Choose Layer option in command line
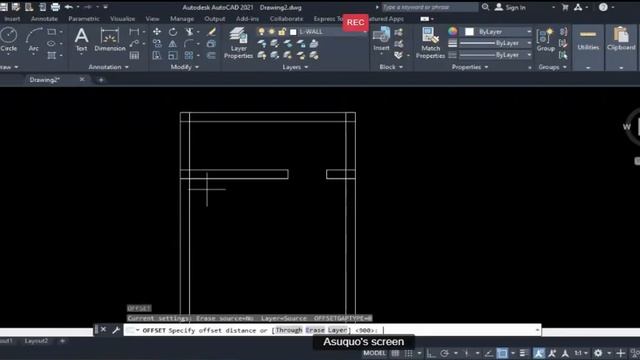The height and width of the screenshot is (360, 640). point(338,330)
